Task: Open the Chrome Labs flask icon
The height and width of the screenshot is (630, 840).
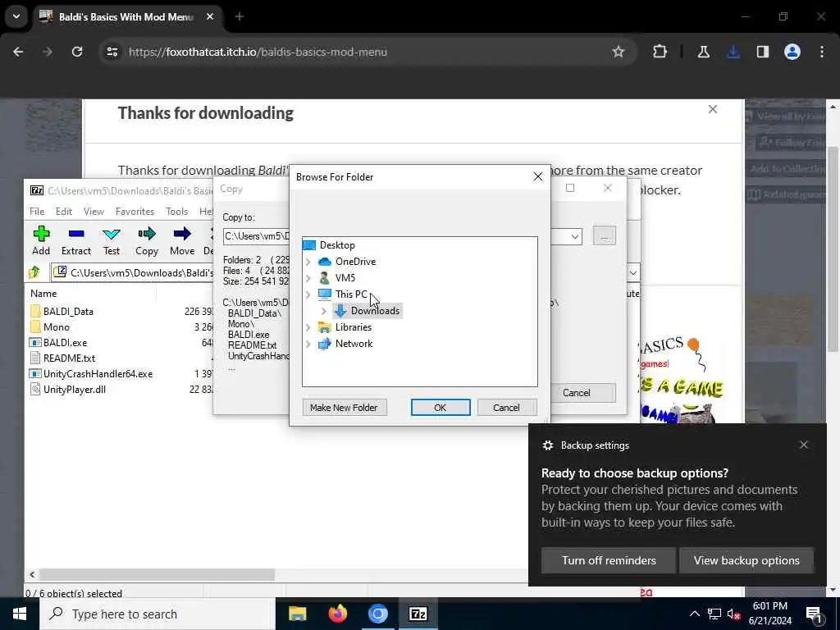Action: tap(703, 52)
